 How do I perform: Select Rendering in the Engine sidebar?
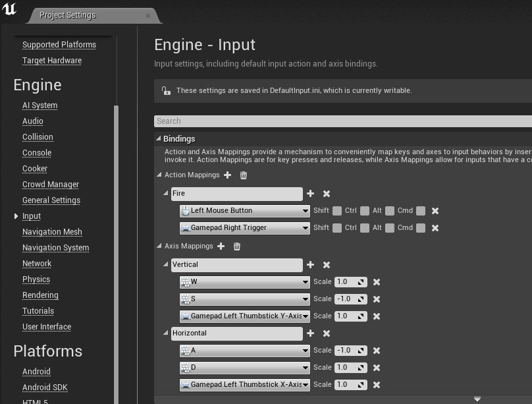tap(40, 295)
